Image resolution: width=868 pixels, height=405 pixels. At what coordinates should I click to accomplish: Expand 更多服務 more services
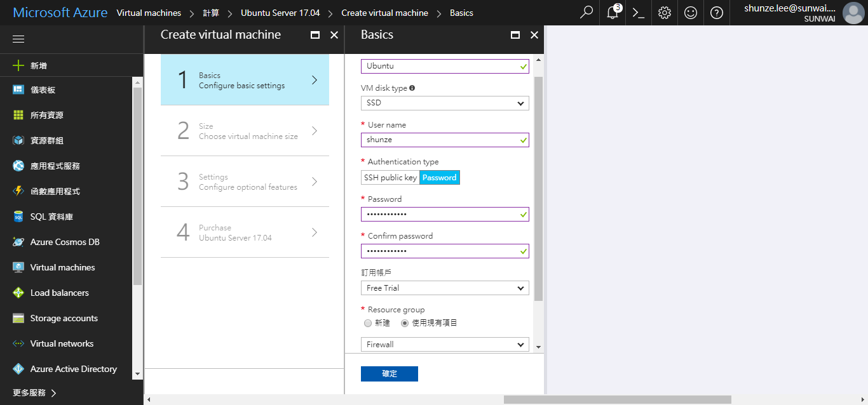pyautogui.click(x=35, y=393)
